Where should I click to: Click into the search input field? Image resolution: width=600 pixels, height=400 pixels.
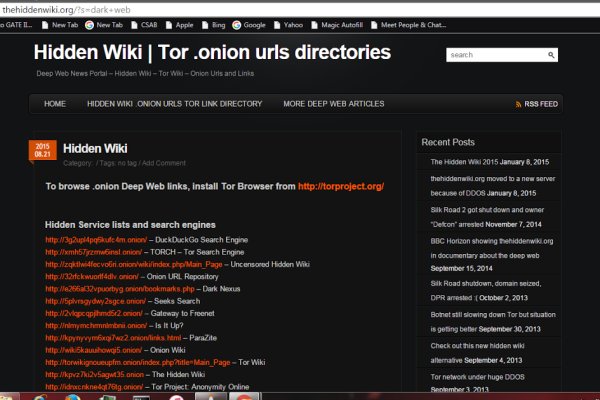[x=497, y=55]
